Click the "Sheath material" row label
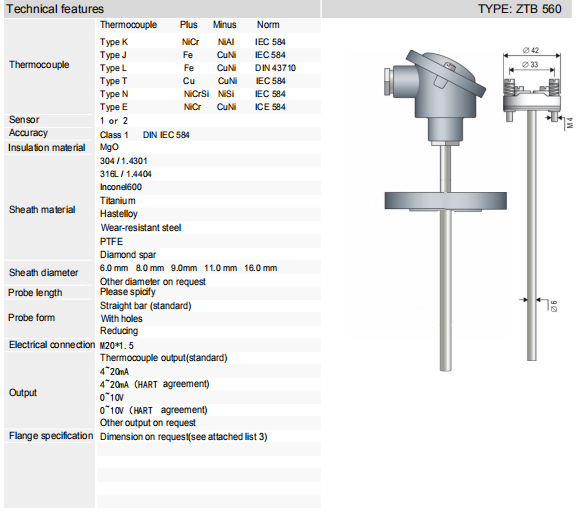The width and height of the screenshot is (579, 514). [x=42, y=210]
